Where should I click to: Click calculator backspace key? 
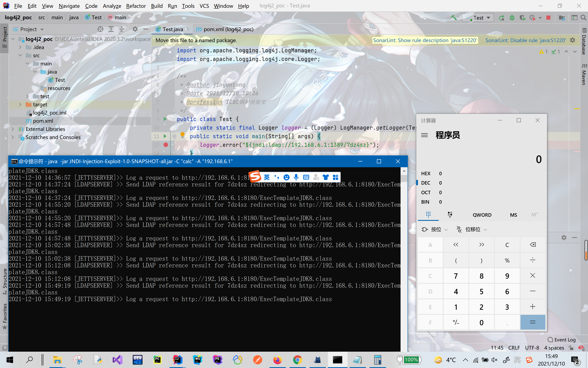pos(533,245)
